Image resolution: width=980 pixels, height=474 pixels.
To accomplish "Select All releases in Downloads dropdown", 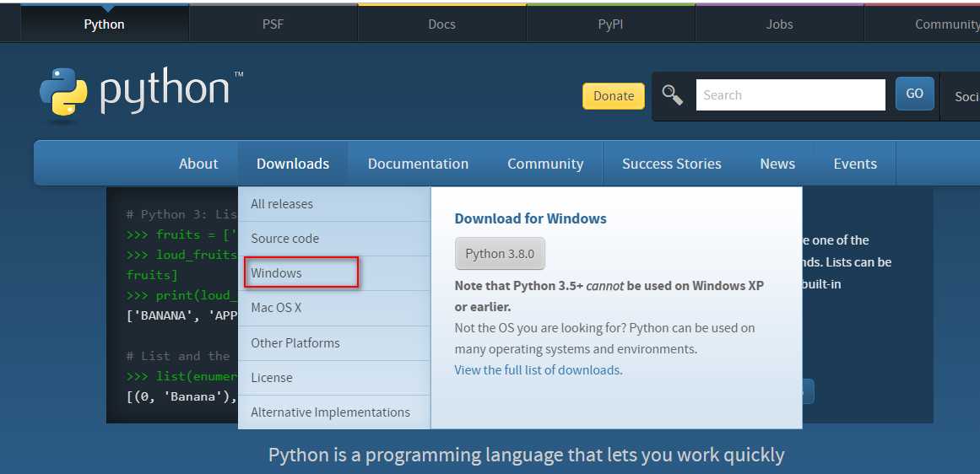I will pos(334,203).
